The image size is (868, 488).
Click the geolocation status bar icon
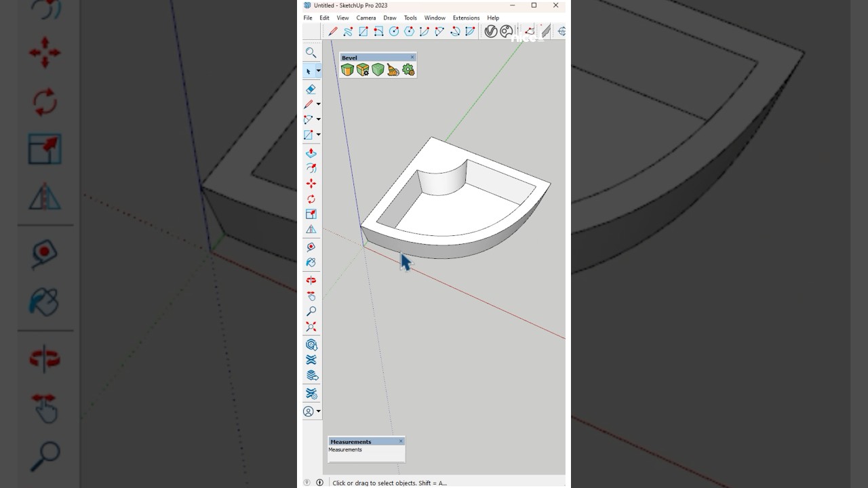307,483
